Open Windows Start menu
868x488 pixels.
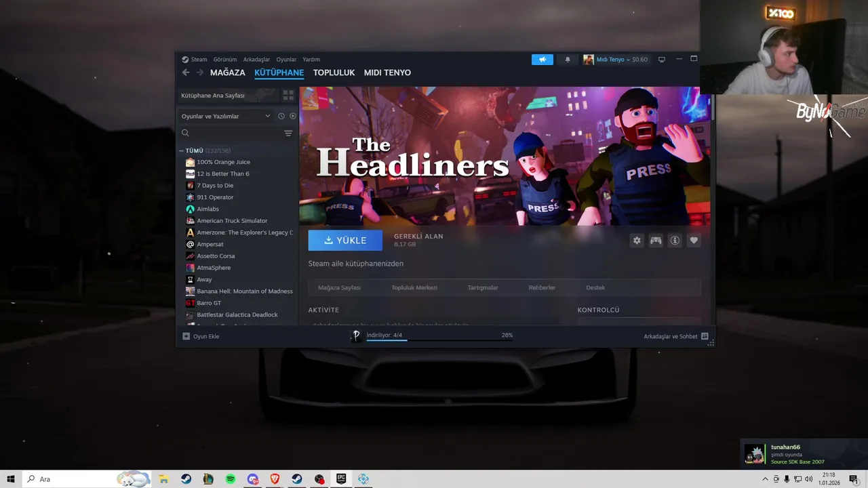coord(11,479)
